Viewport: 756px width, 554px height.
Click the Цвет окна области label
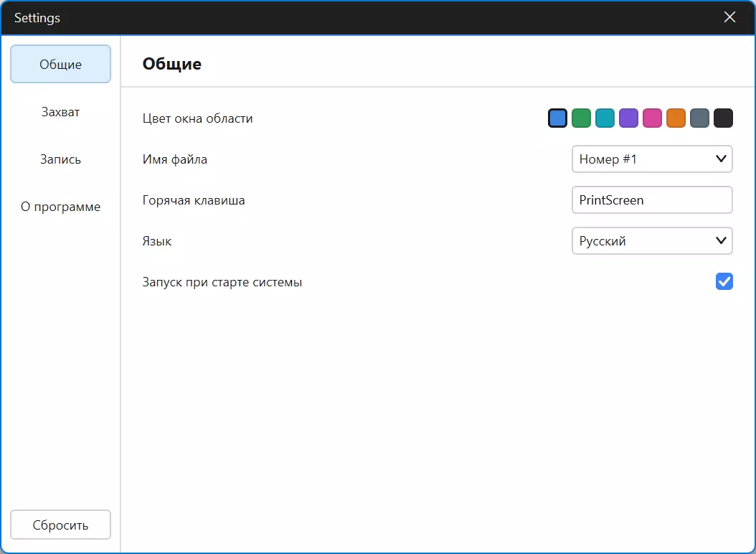tap(198, 118)
